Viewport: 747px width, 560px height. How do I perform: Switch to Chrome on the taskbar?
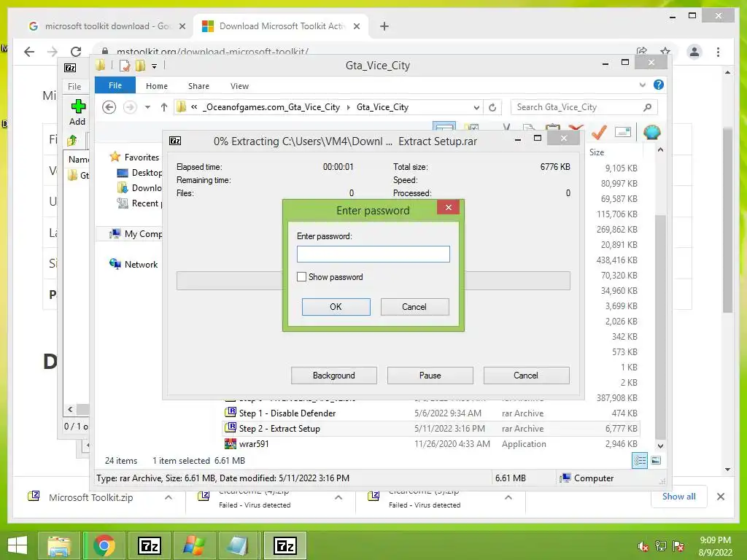(x=104, y=545)
